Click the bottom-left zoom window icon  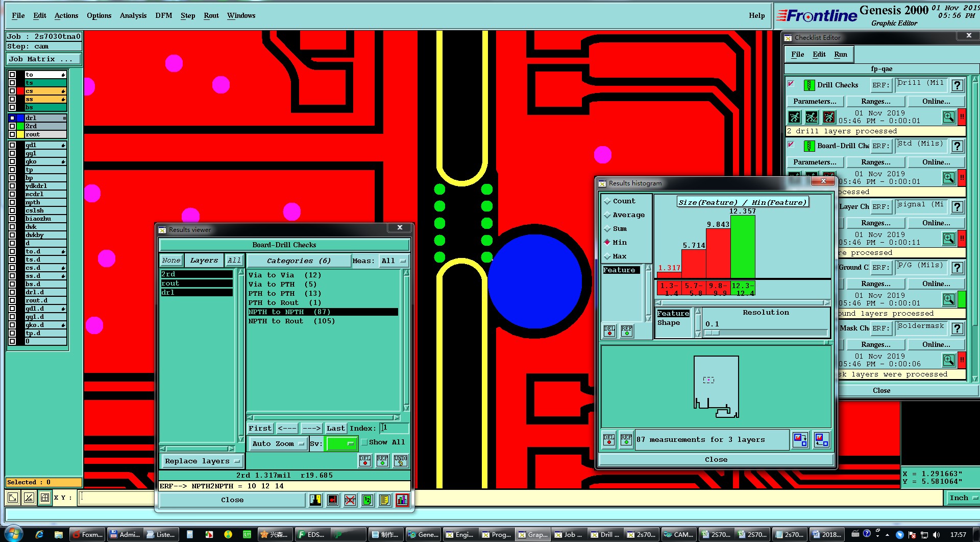(13, 497)
